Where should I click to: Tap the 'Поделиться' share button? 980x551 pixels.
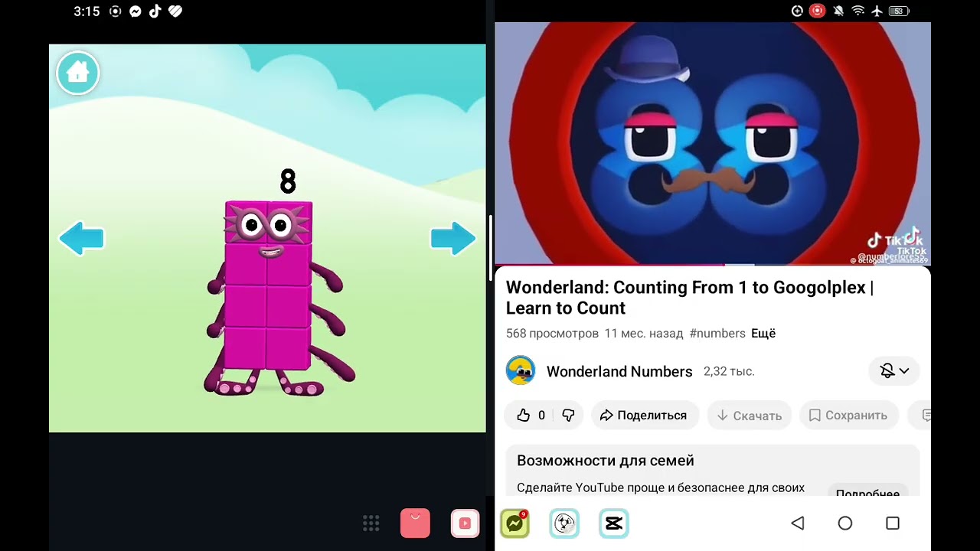644,415
